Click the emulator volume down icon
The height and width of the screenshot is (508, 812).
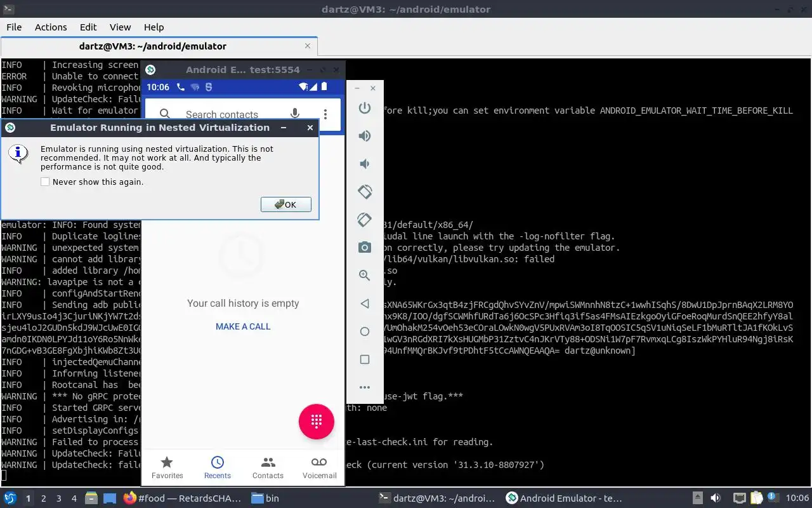click(365, 164)
